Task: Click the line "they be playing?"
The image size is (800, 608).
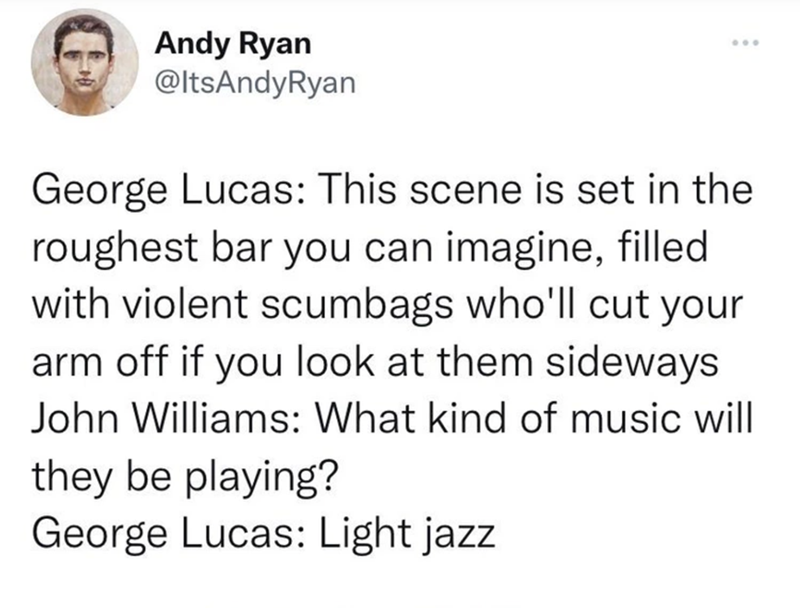Action: (185, 477)
